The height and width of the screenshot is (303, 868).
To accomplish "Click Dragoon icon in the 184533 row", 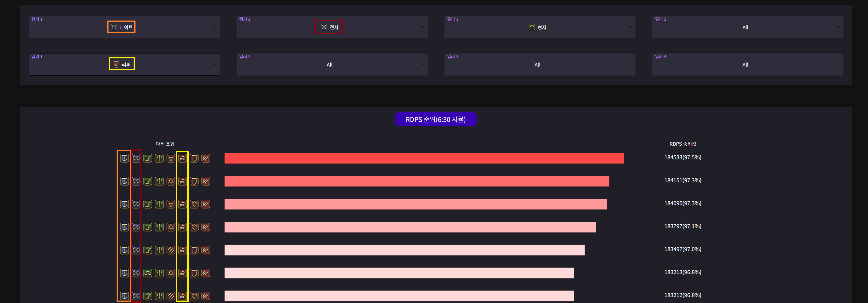I will (x=171, y=158).
